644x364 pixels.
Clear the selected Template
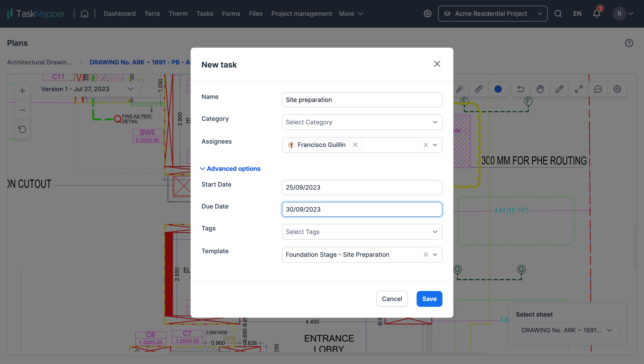pos(425,255)
